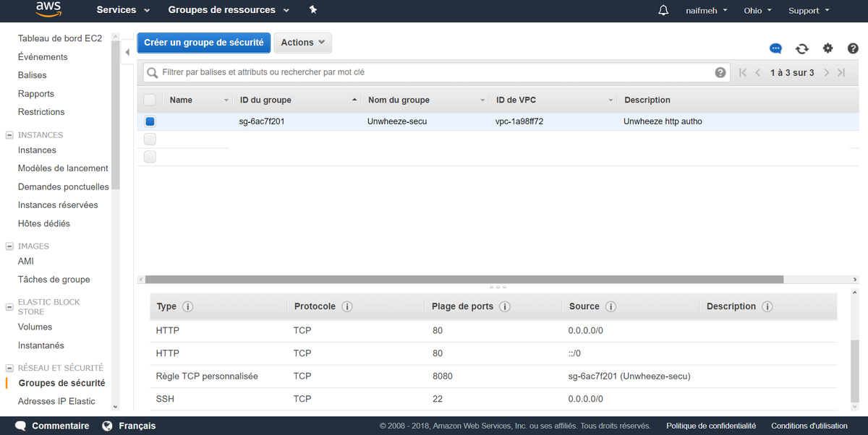868x435 pixels.
Task: Open the Actions dropdown
Action: pyautogui.click(x=302, y=43)
